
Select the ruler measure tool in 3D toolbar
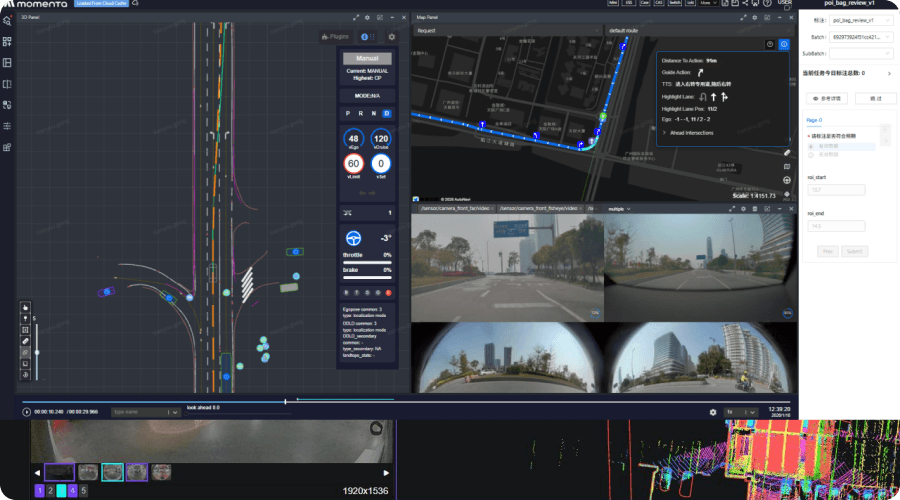click(25, 341)
